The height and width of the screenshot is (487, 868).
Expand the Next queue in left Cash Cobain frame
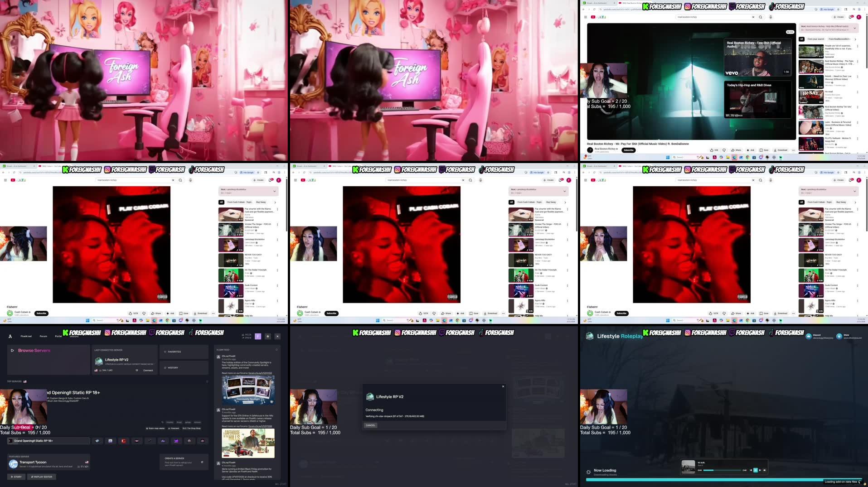[x=275, y=191]
